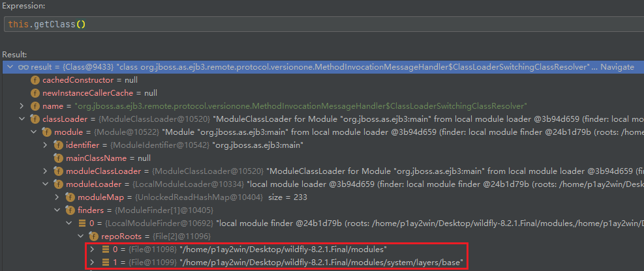Collapse the module field node

[x=33, y=132]
